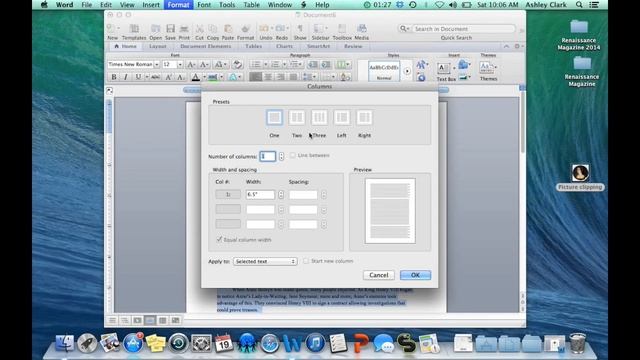Click Cancel in the Columns dialog
The height and width of the screenshot is (360, 640).
coord(378,275)
